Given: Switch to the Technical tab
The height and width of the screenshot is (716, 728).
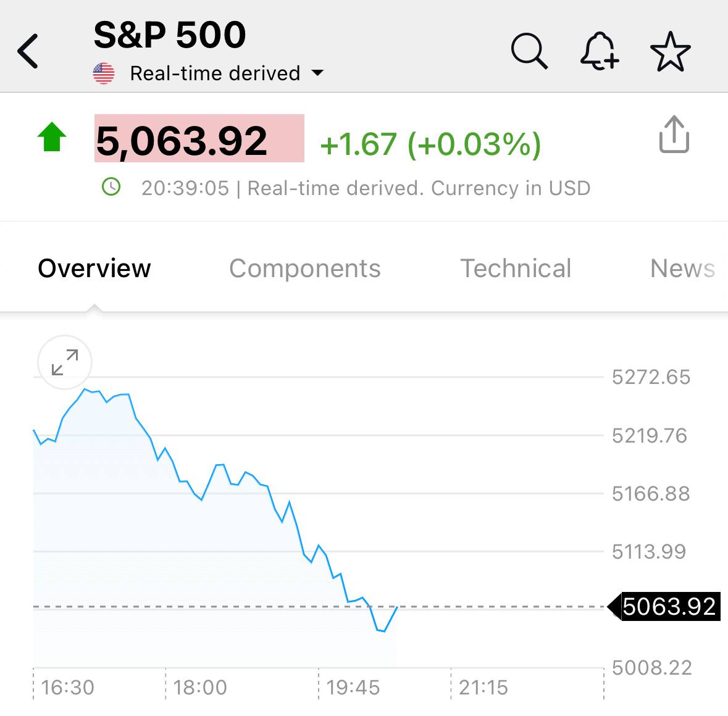Looking at the screenshot, I should (x=516, y=268).
